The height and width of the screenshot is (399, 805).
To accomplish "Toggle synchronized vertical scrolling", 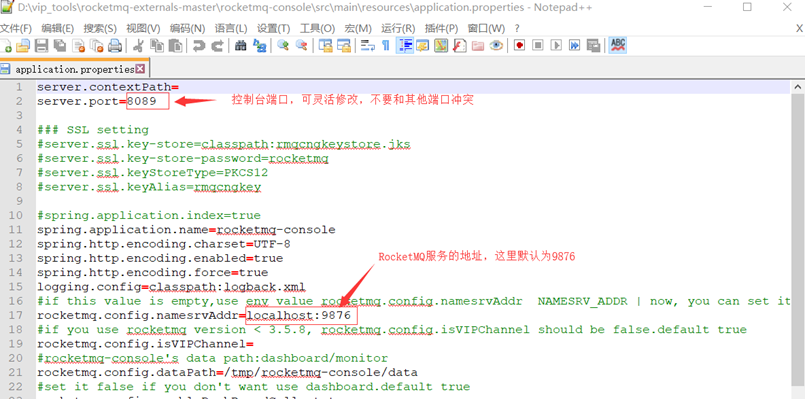I will click(325, 46).
